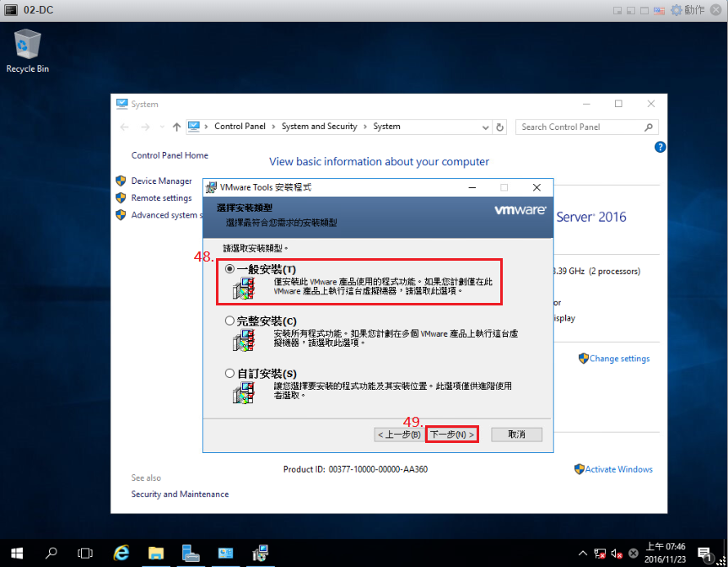The image size is (728, 567).
Task: Open Server Manager from the taskbar
Action: (191, 553)
